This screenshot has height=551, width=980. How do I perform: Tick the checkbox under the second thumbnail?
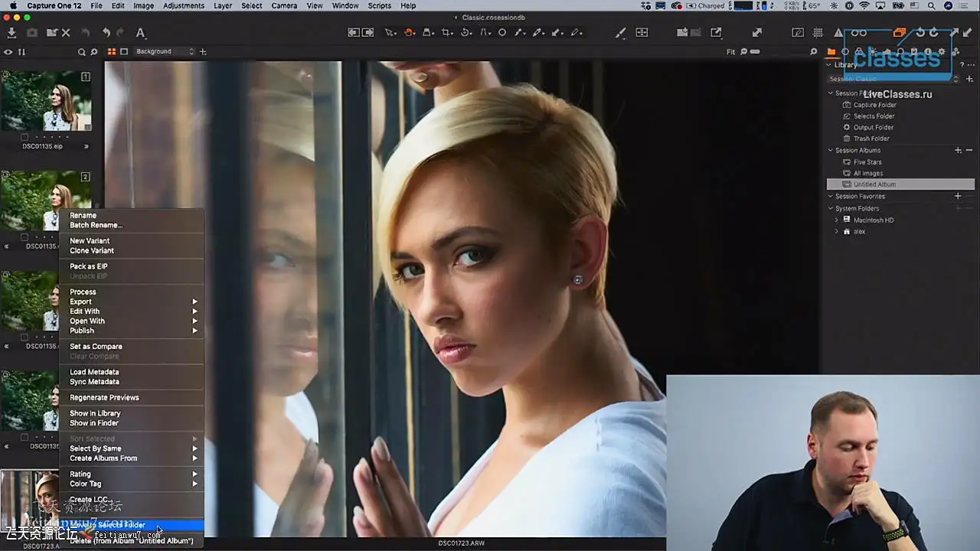(24, 237)
